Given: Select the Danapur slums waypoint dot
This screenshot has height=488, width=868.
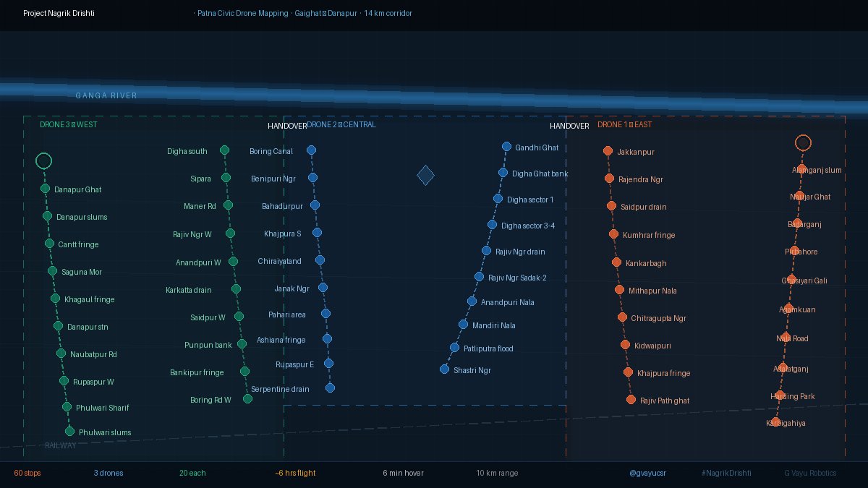Looking at the screenshot, I should [47, 216].
